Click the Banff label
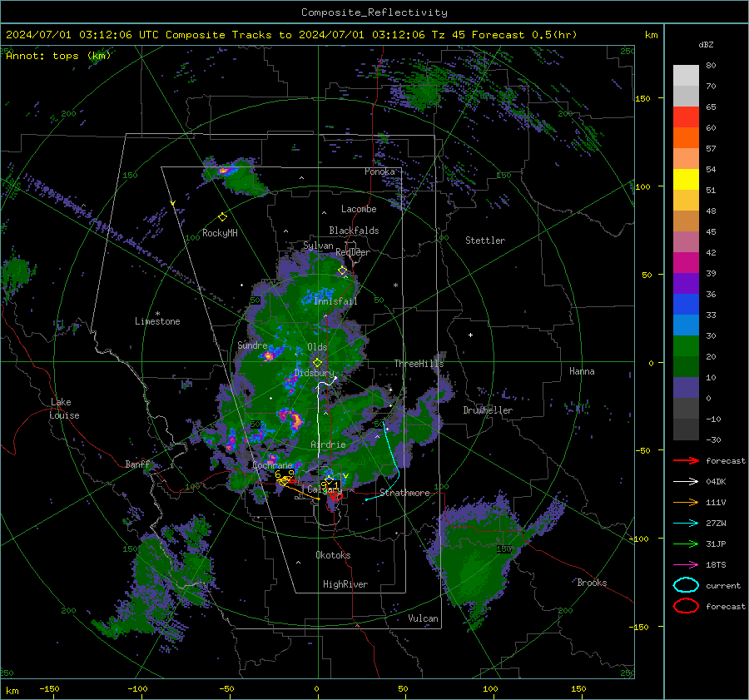Screen dimensions: 749x700 (137, 464)
